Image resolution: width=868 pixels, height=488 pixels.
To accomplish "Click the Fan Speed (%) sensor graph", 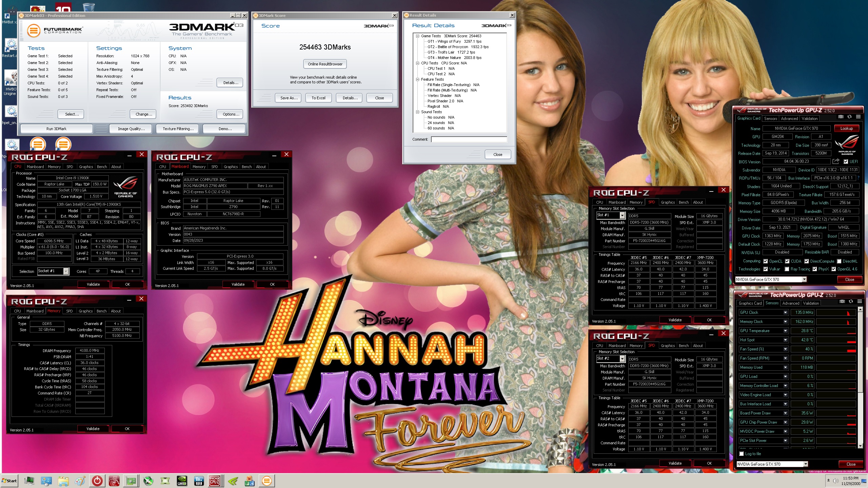I will 836,349.
